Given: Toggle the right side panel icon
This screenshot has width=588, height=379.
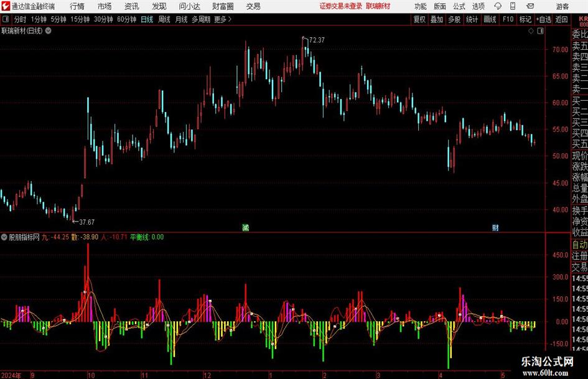Looking at the screenshot, I should coord(540,31).
